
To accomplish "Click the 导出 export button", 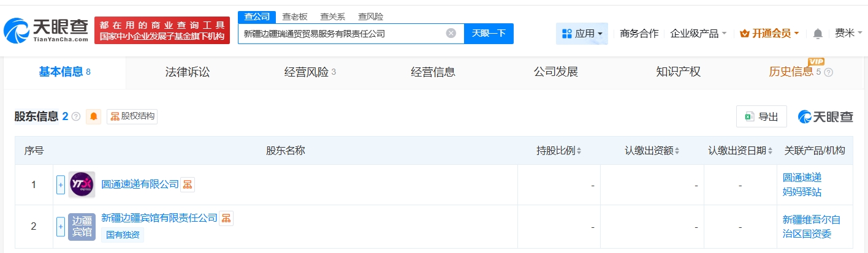I will [761, 116].
